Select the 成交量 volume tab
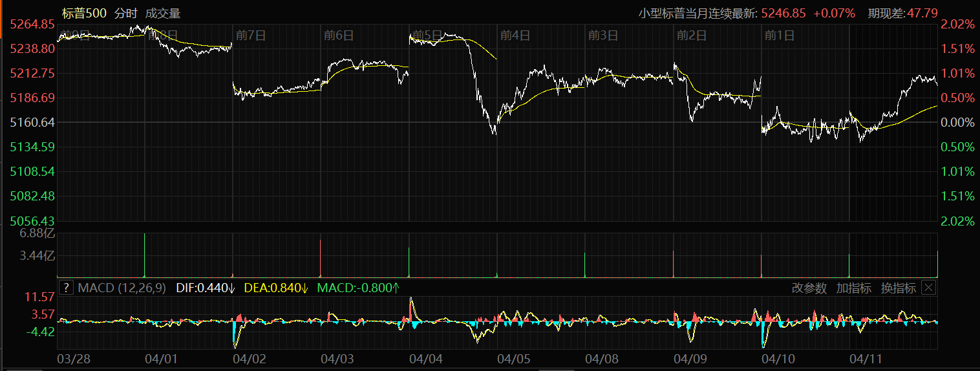 (x=163, y=13)
